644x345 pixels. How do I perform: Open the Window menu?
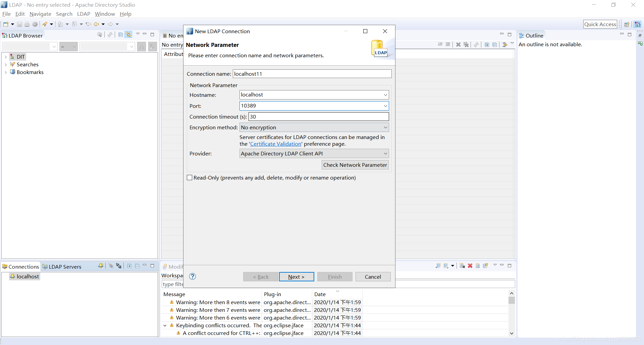tap(105, 14)
